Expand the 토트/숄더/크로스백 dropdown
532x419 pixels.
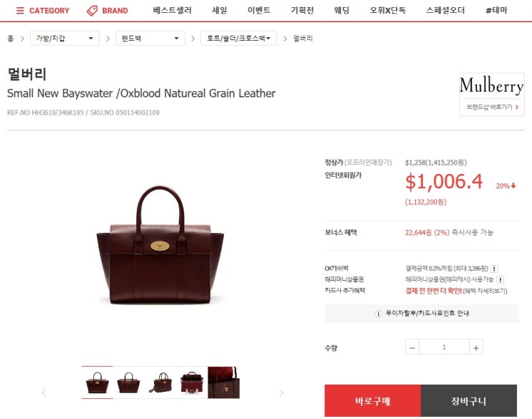tap(239, 39)
